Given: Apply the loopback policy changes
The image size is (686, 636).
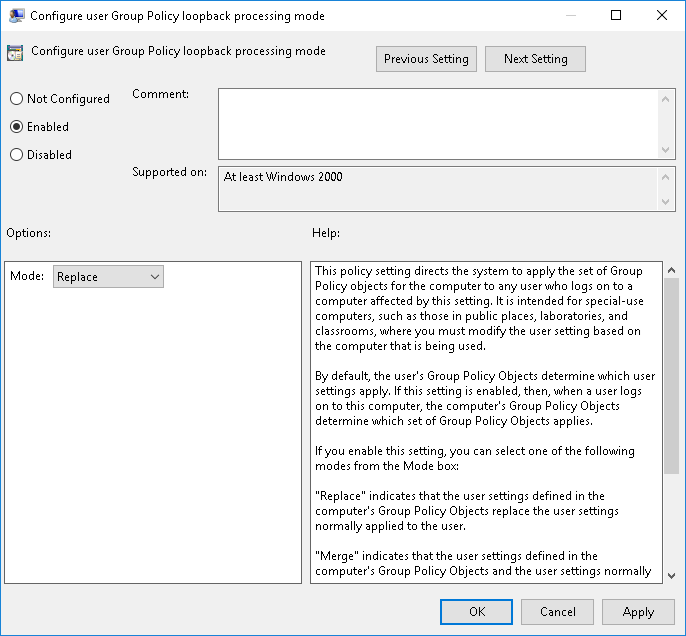Looking at the screenshot, I should coord(638,612).
